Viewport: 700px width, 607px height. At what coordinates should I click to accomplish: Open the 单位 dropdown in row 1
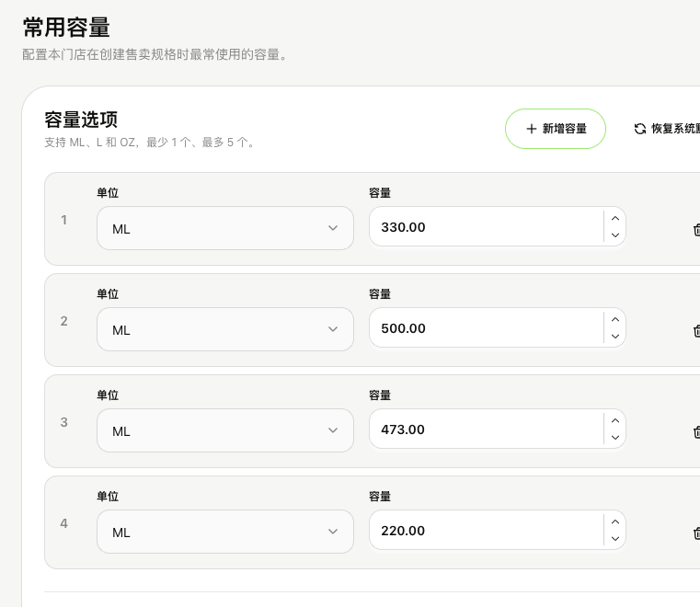click(225, 228)
